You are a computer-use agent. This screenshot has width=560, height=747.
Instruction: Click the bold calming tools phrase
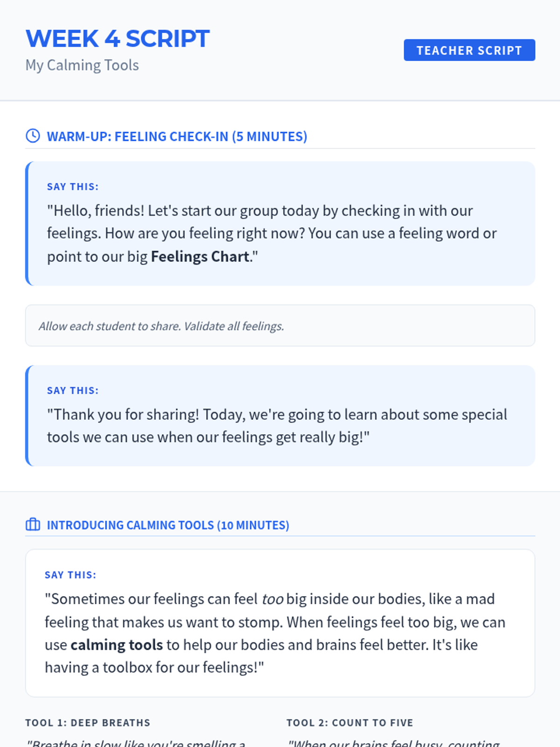tap(117, 645)
